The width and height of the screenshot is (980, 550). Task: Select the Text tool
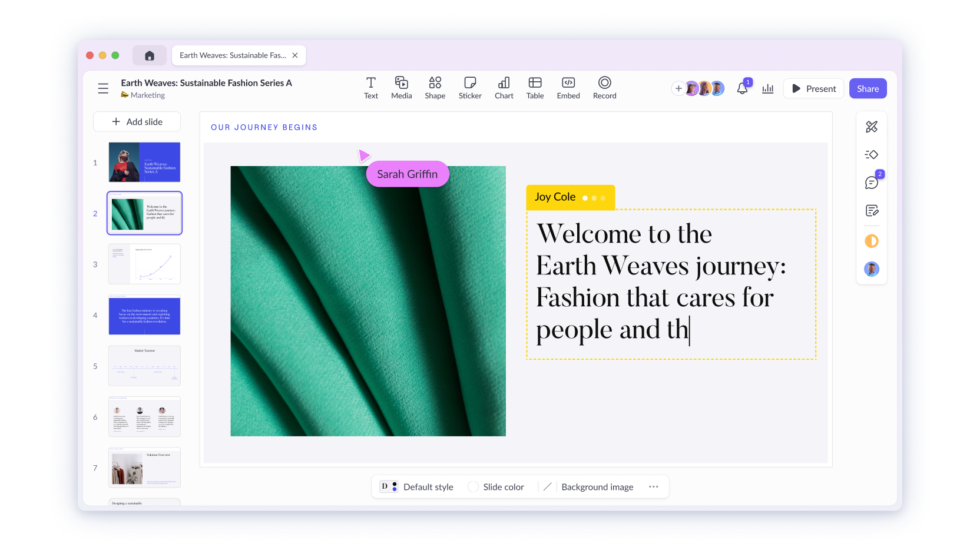[371, 88]
